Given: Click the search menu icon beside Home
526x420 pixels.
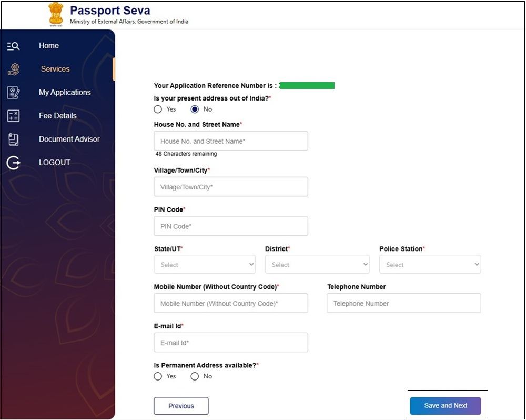Looking at the screenshot, I should (x=13, y=46).
